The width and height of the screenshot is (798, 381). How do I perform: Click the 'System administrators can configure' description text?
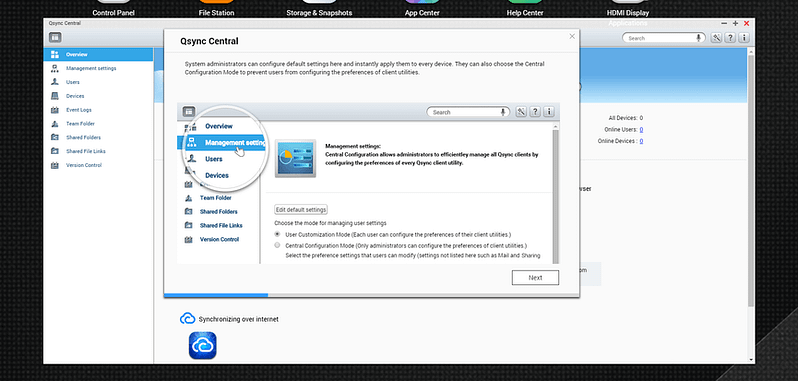(364, 68)
